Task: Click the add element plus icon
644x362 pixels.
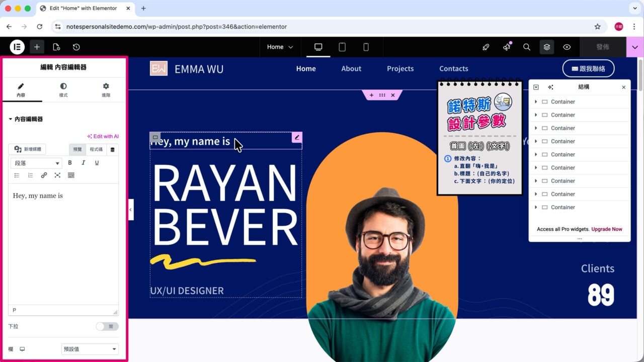Action: (37, 47)
